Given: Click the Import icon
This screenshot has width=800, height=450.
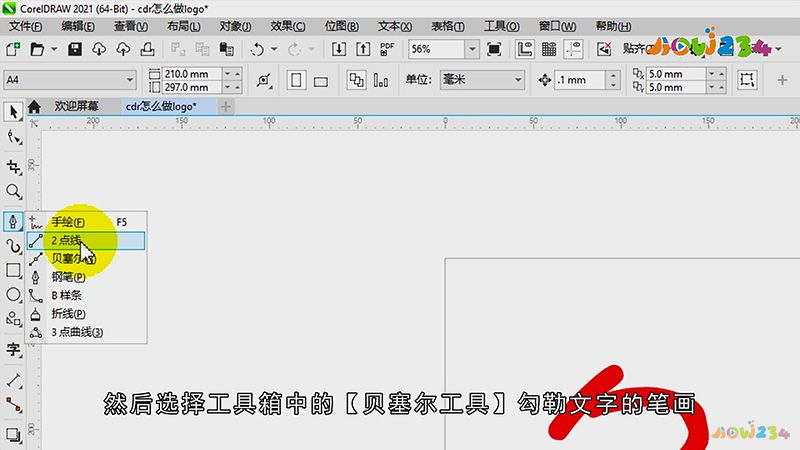Looking at the screenshot, I should [339, 49].
